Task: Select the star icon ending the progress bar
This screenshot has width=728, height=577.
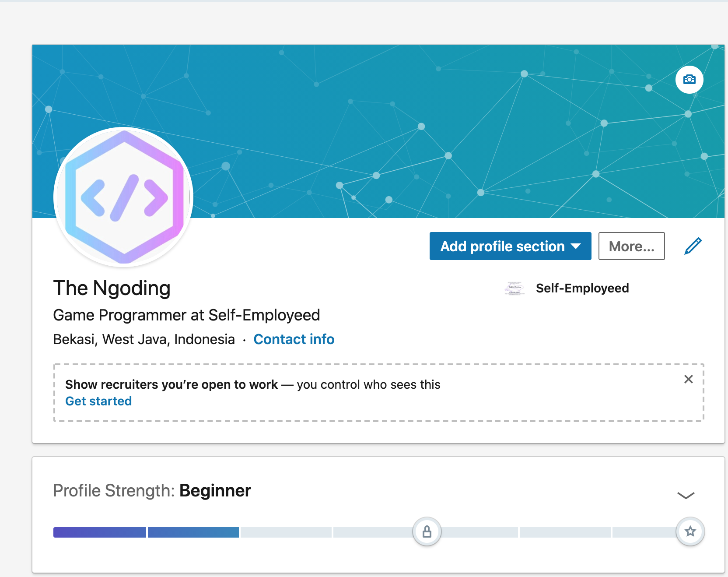Action: [690, 531]
